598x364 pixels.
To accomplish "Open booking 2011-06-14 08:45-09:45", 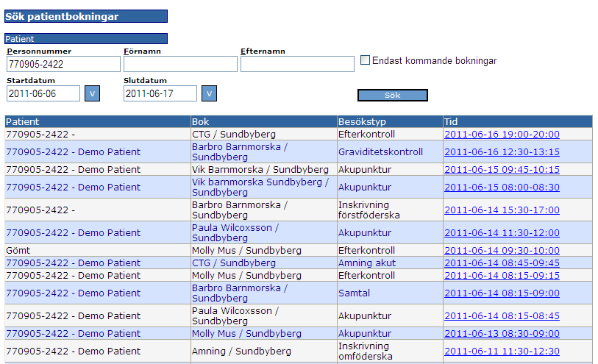I will tap(502, 263).
